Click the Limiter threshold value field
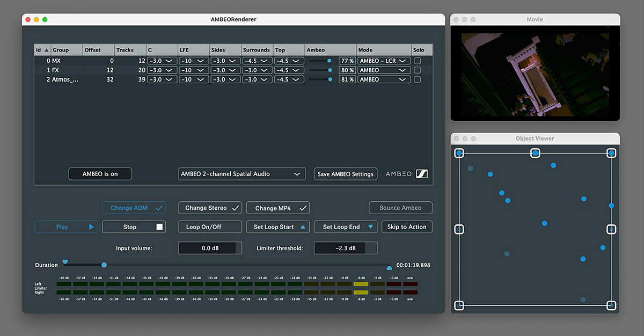Screen dimensions: 644x336 coord(346,247)
